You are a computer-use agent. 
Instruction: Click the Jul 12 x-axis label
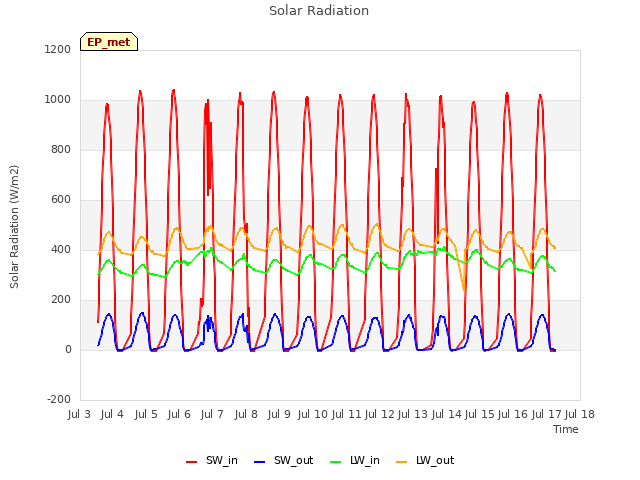pos(379,414)
